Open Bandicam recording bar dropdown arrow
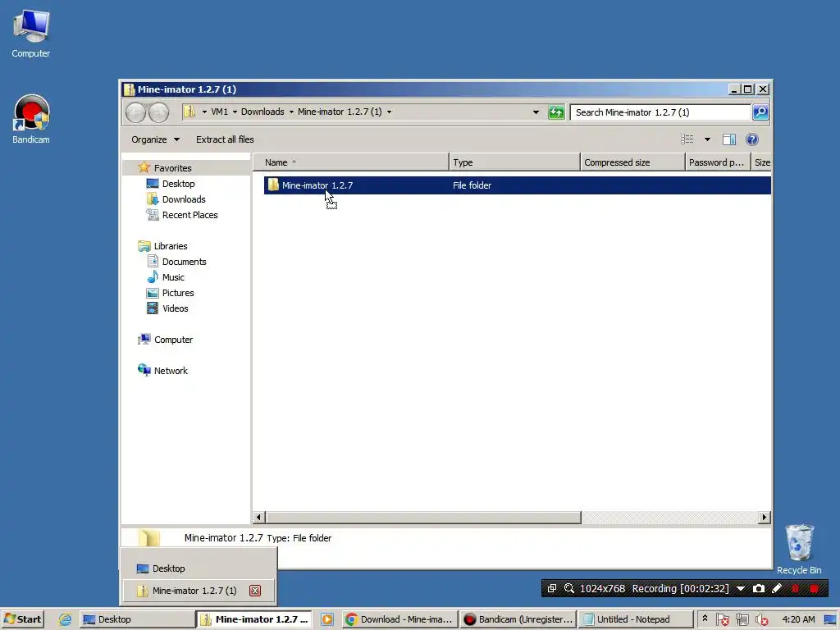Screen dimensions: 840x630 pyautogui.click(x=741, y=588)
